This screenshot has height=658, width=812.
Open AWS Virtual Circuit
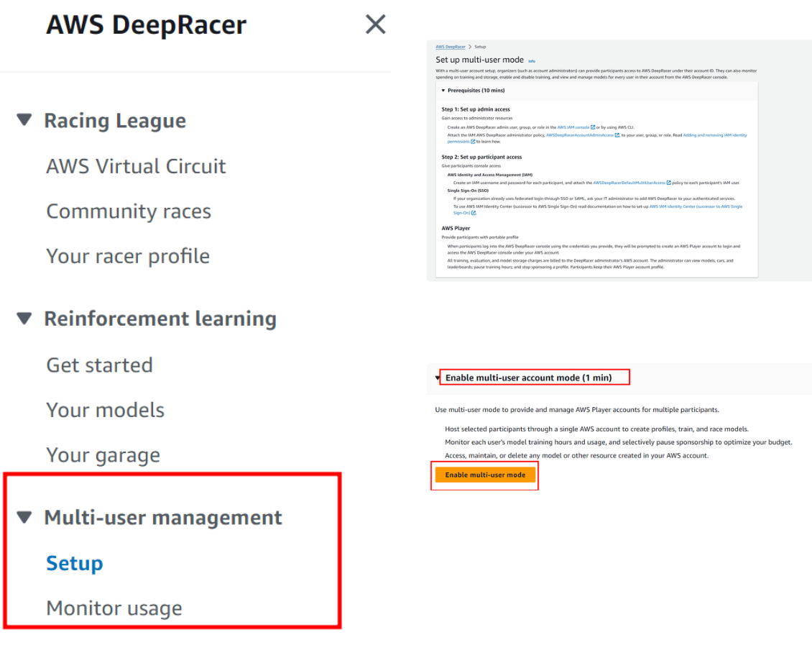(x=136, y=166)
